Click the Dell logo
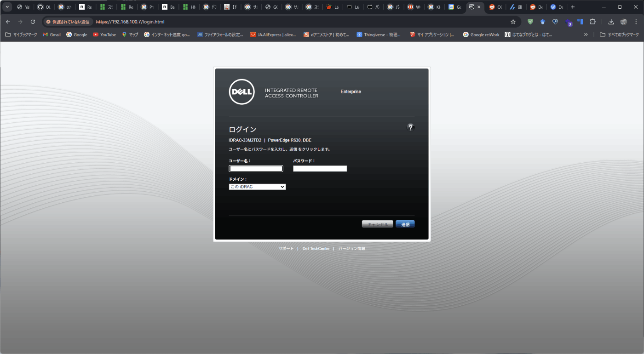The height and width of the screenshot is (354, 644). click(x=241, y=91)
